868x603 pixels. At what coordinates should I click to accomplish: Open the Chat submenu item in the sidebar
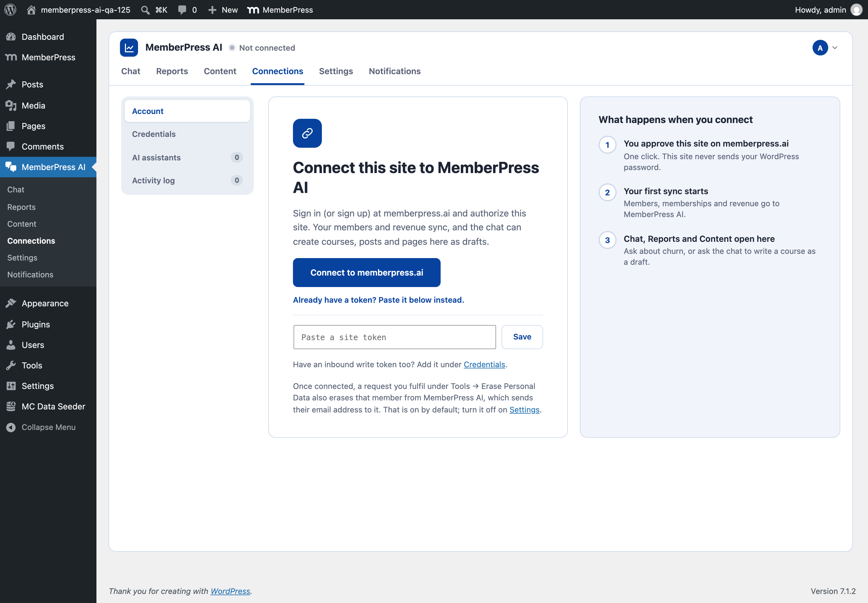15,190
